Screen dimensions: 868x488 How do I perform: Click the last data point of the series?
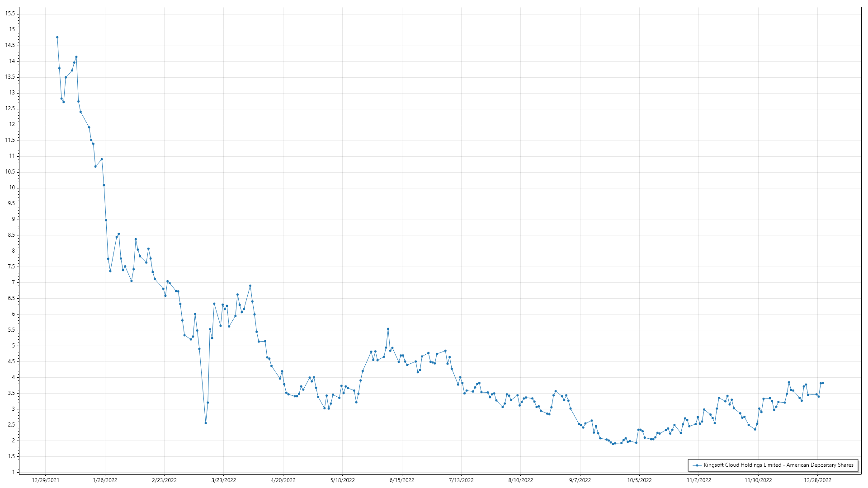[x=823, y=383]
